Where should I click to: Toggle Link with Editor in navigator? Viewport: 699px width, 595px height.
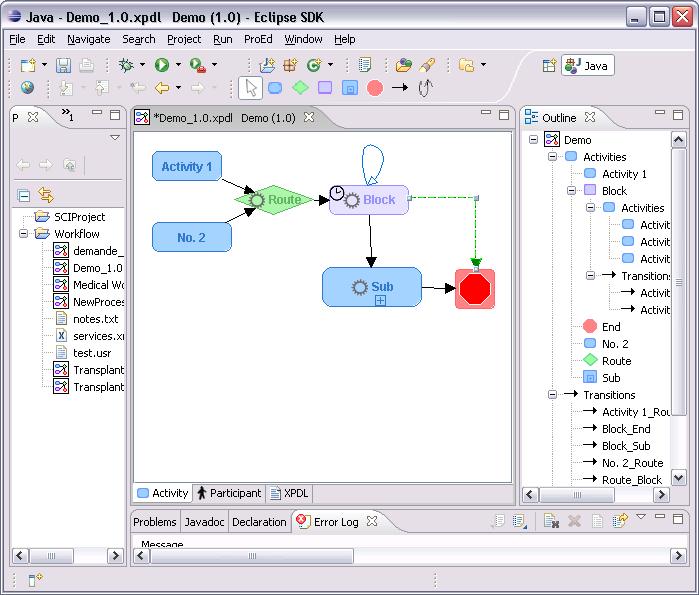coord(45,195)
